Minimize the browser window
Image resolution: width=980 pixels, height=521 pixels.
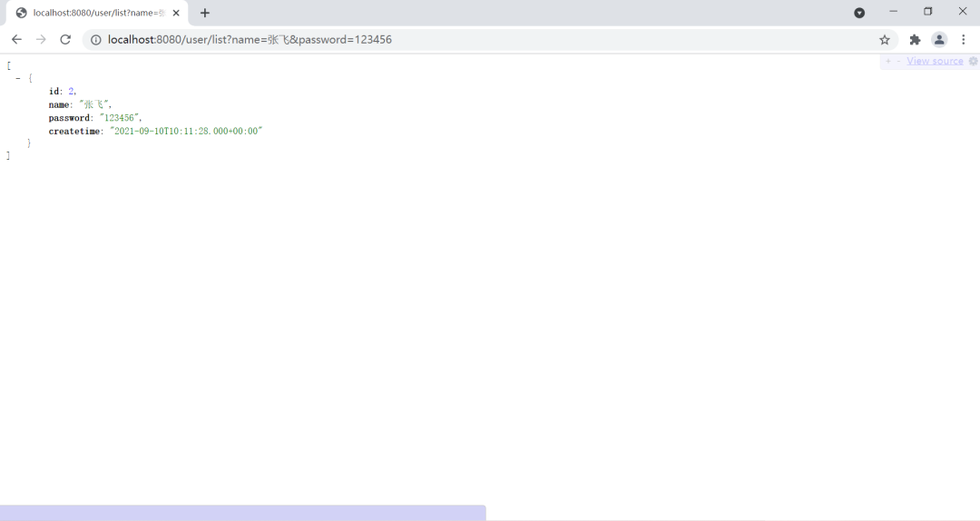click(x=893, y=11)
